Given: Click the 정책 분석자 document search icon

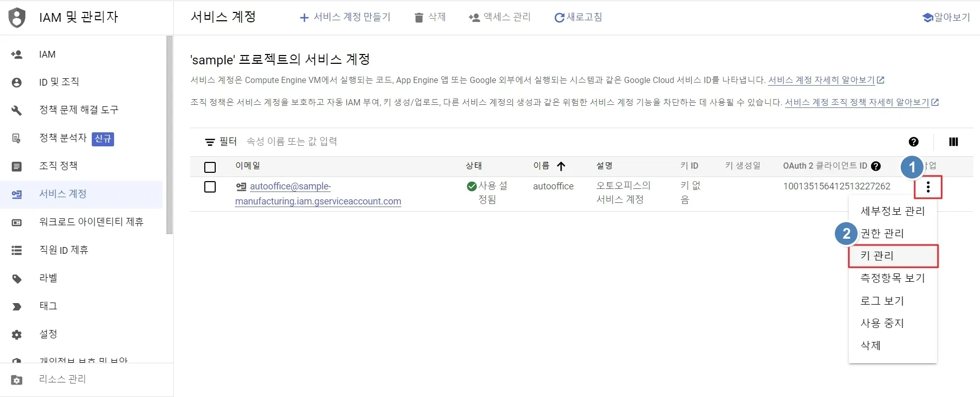Looking at the screenshot, I should click(x=17, y=139).
